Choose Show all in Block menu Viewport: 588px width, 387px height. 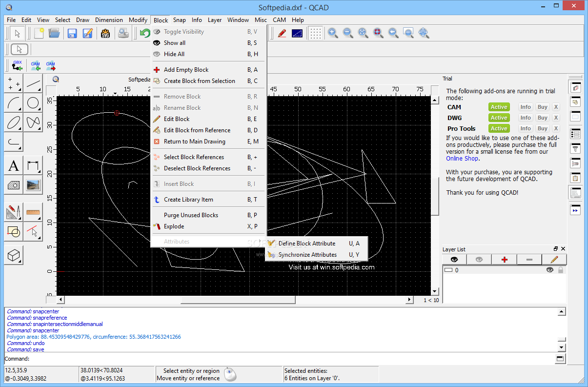click(208, 43)
